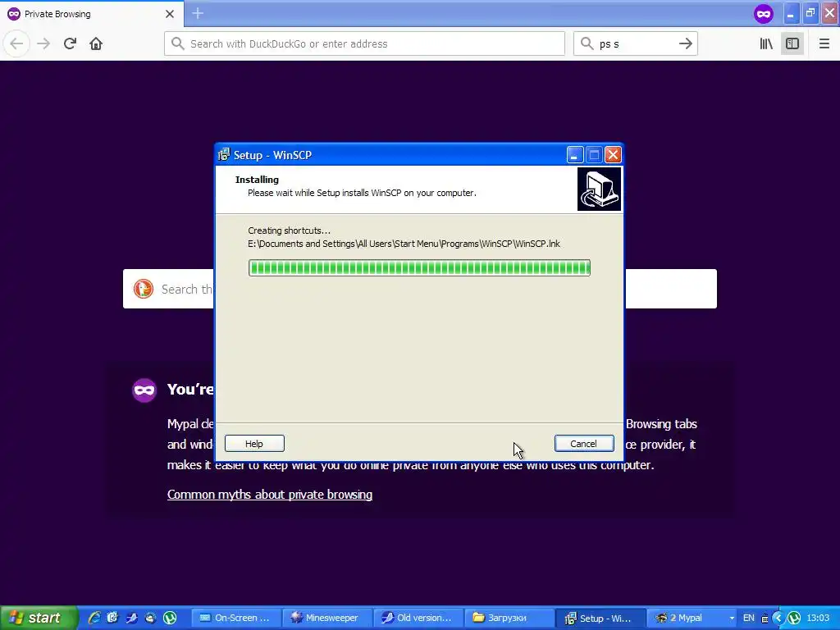Click the setup icon in the WinSCP title bar
840x630 pixels.
[x=224, y=155]
